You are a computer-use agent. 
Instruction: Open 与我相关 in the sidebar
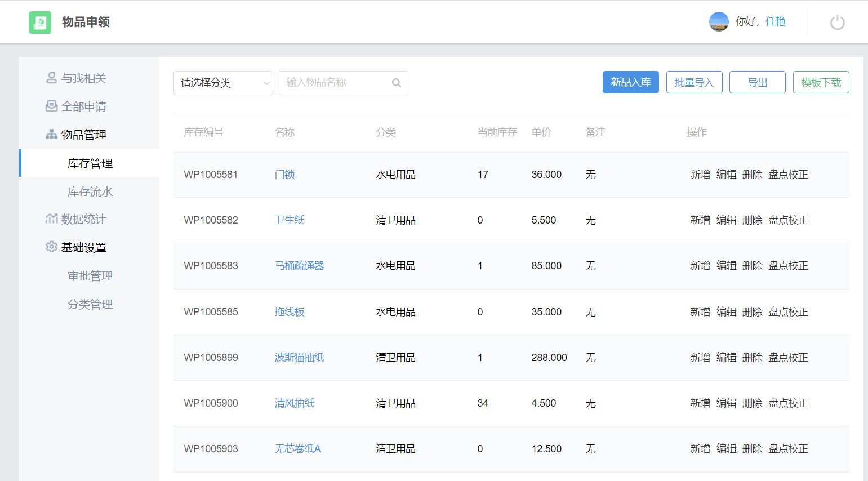coord(83,78)
